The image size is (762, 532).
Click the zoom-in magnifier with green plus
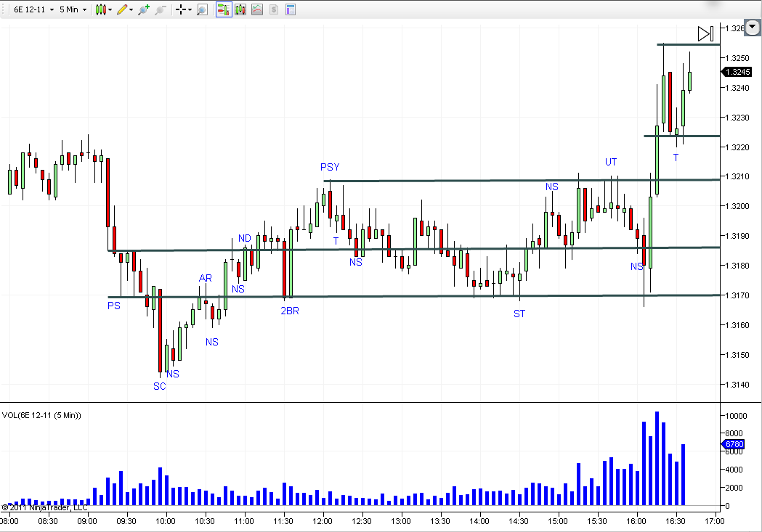[x=144, y=10]
